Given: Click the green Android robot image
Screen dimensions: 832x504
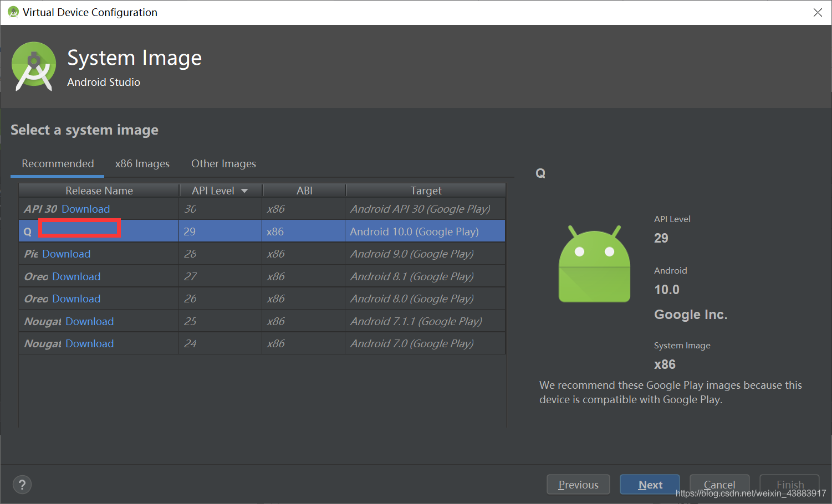Looking at the screenshot, I should [594, 264].
